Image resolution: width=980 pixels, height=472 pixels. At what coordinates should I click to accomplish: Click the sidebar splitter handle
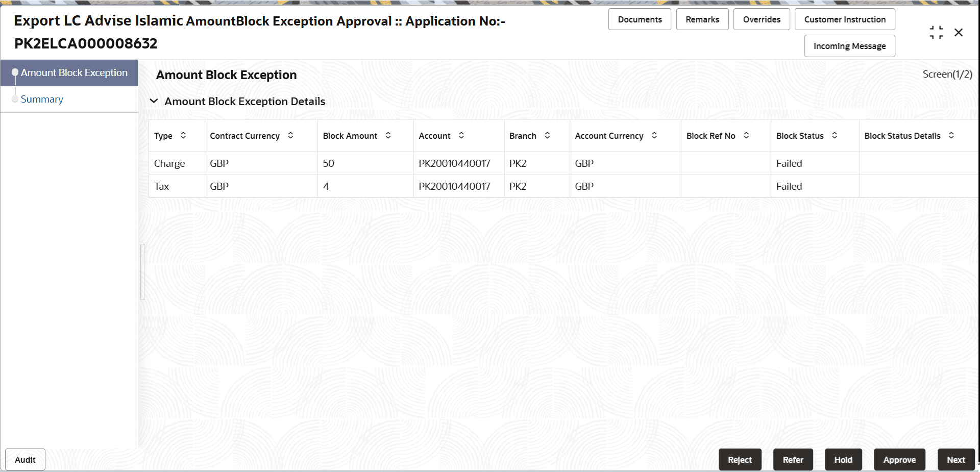[x=142, y=272]
